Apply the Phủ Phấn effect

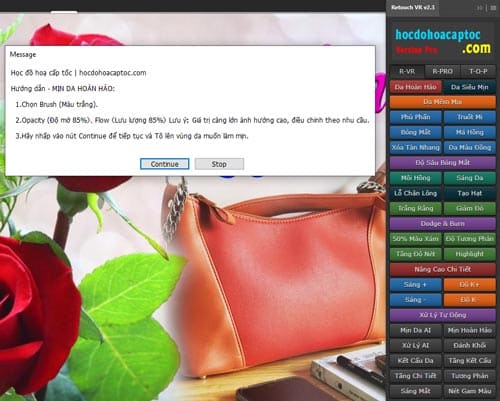pos(416,117)
